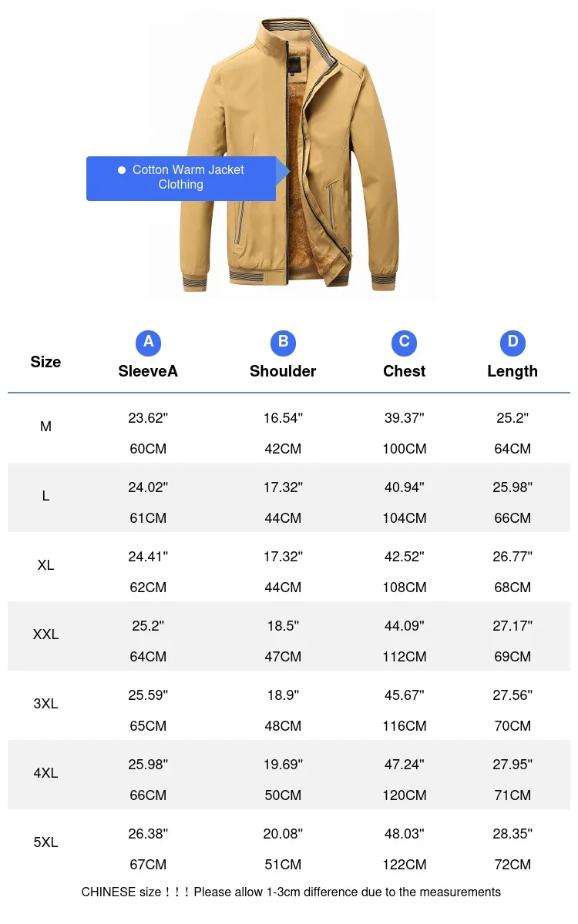Click the 23.62" sleeve value for M

(148, 418)
